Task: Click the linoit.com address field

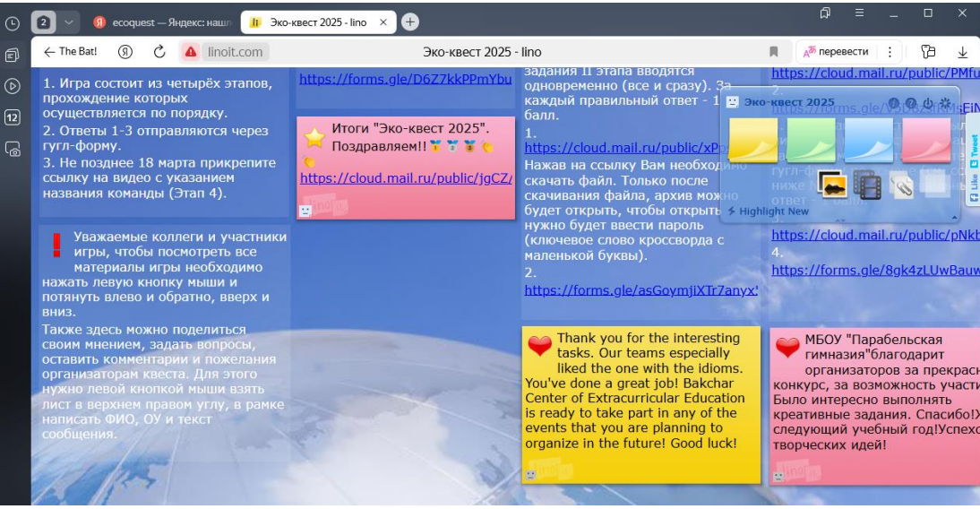Action: [235, 52]
